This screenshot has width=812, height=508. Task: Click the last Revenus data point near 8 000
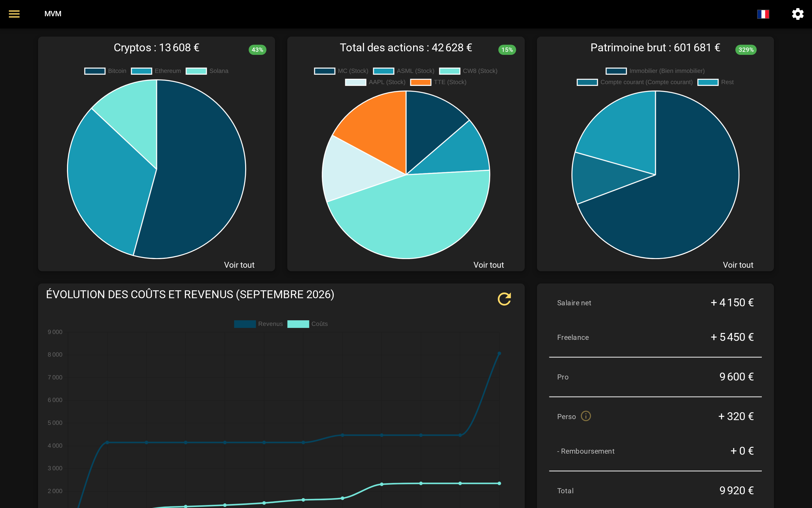[x=499, y=354]
